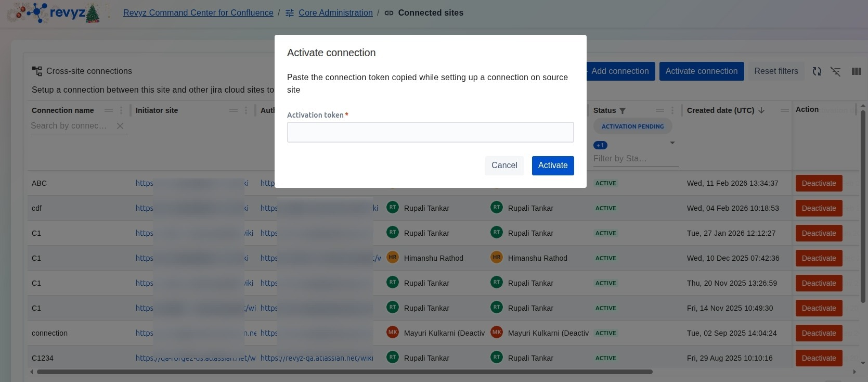Click the Created date sort arrow
Screen dimensions: 868x382
pyautogui.click(x=761, y=110)
